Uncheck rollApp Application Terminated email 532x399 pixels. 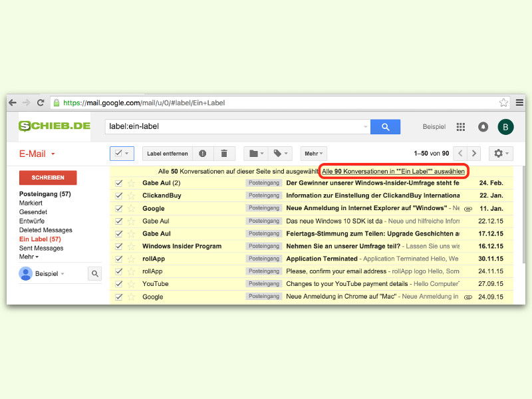[x=118, y=259]
